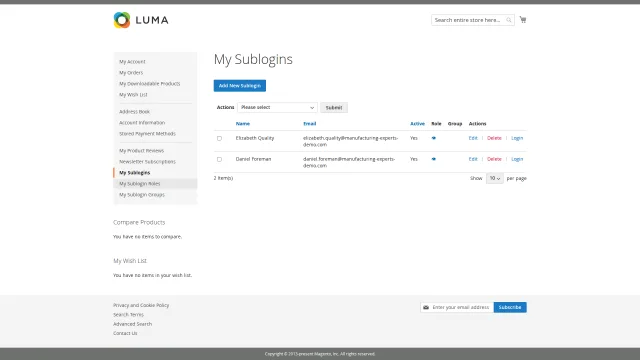Click the newsletter envelope icon

426,307
